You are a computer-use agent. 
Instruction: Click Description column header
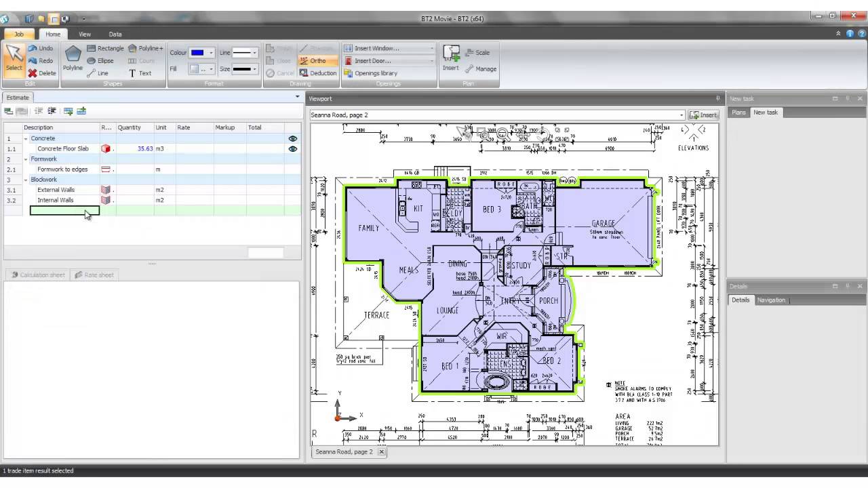(x=60, y=127)
